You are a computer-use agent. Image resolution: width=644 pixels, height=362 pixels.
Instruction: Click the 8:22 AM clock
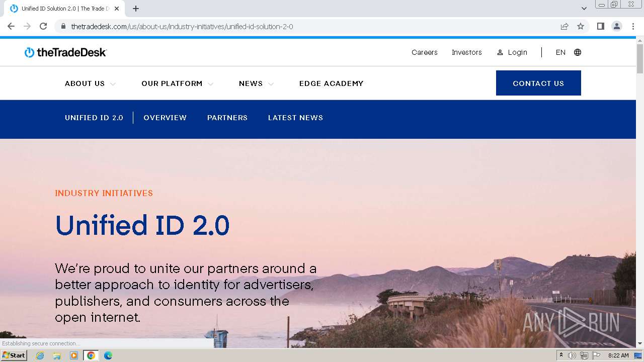[618, 355]
